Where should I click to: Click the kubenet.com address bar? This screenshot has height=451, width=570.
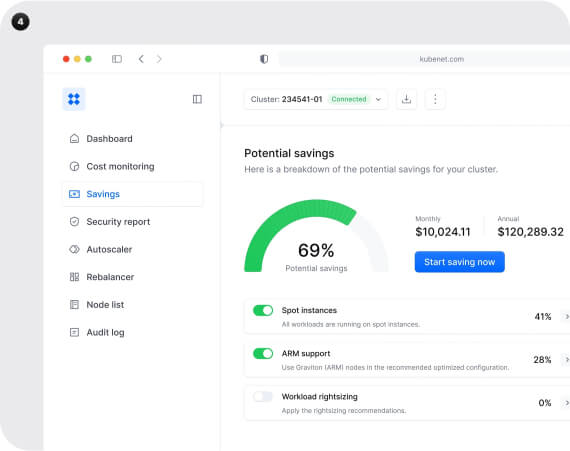[424, 59]
